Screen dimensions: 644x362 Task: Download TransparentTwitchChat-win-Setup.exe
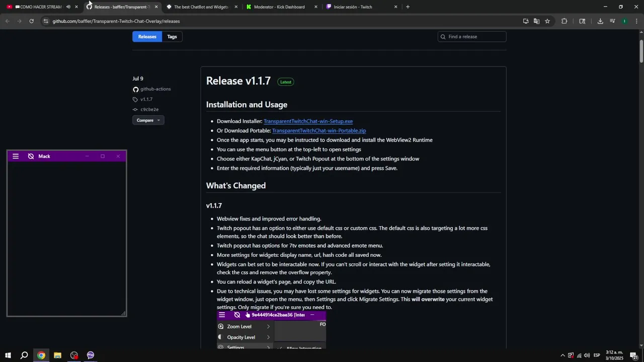point(308,121)
